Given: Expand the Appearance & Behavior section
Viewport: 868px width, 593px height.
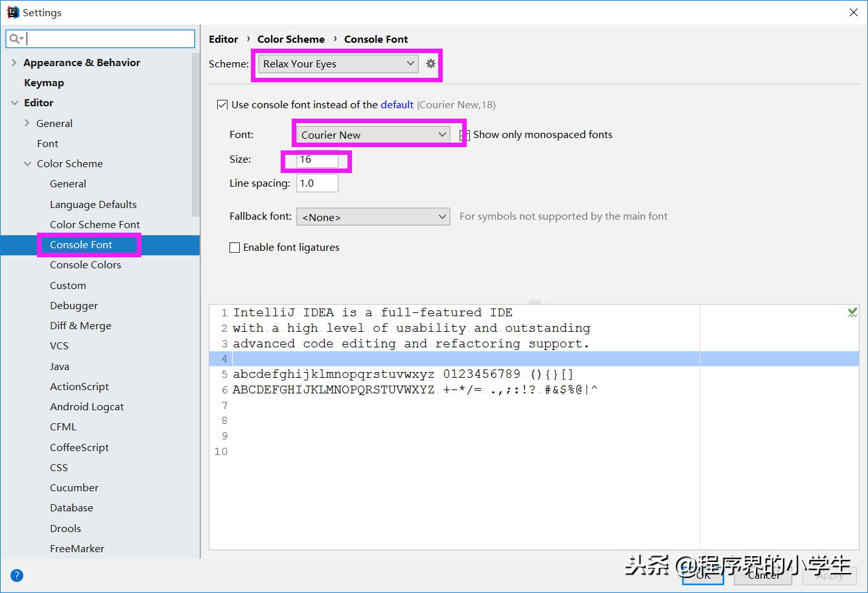Looking at the screenshot, I should (14, 63).
